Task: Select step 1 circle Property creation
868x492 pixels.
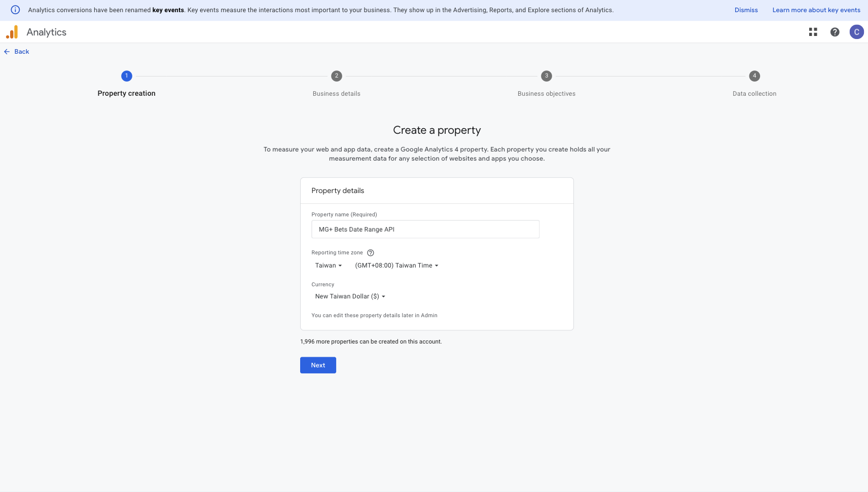Action: click(127, 76)
